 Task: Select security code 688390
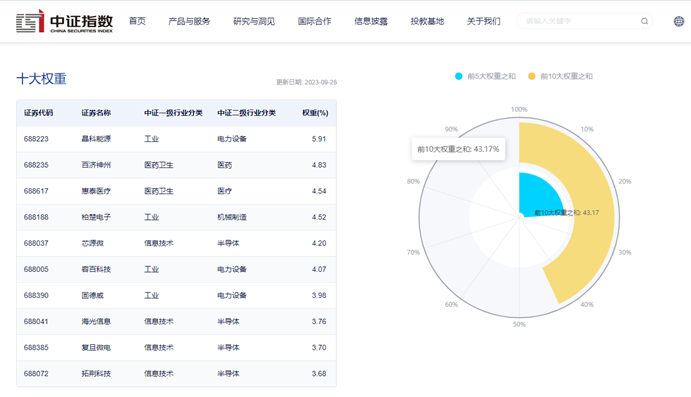pyautogui.click(x=36, y=295)
